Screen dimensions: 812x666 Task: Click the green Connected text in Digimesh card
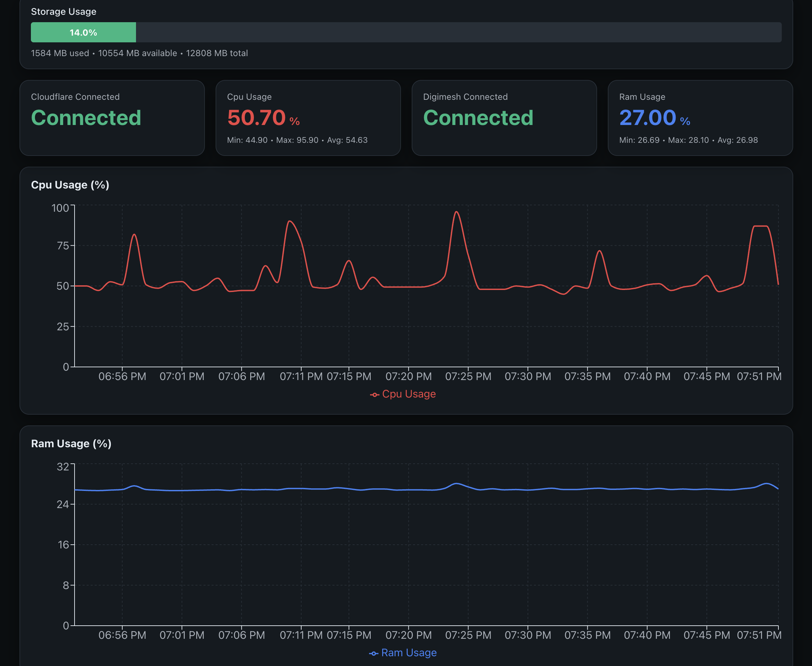click(478, 118)
